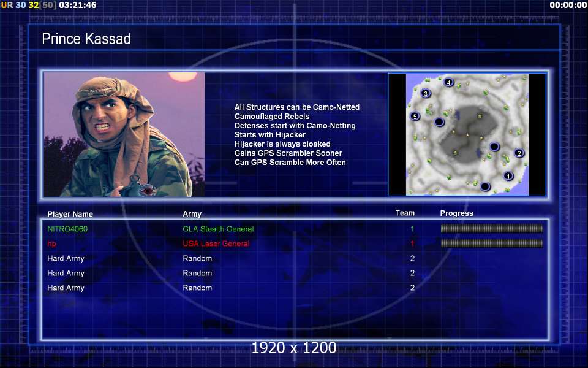Click the "[50]" value in the overlay
Image resolution: width=588 pixels, height=368 pixels.
coord(48,6)
